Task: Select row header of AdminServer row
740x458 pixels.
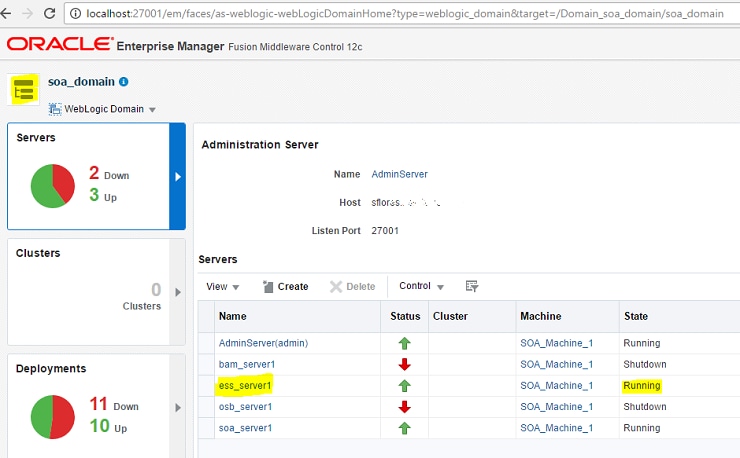Action: [206, 343]
